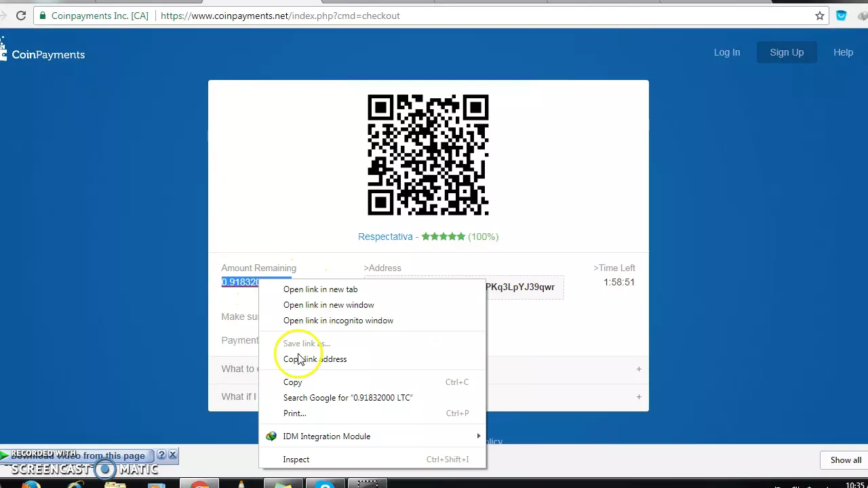868x488 pixels.
Task: Open the Log In page
Action: [727, 52]
